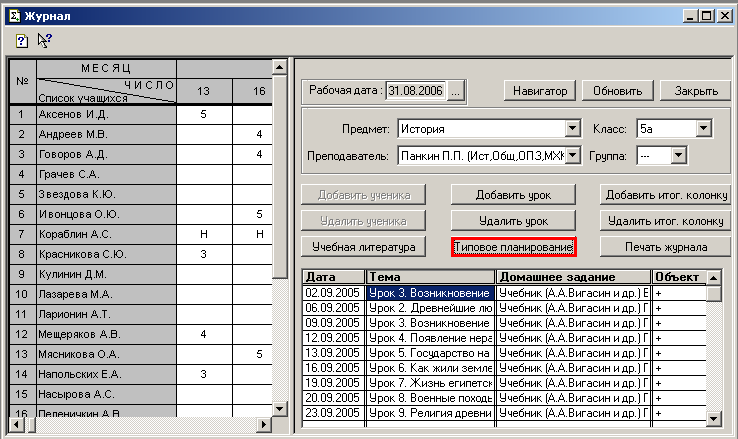
Task: Click the Тема column header
Action: pos(430,276)
